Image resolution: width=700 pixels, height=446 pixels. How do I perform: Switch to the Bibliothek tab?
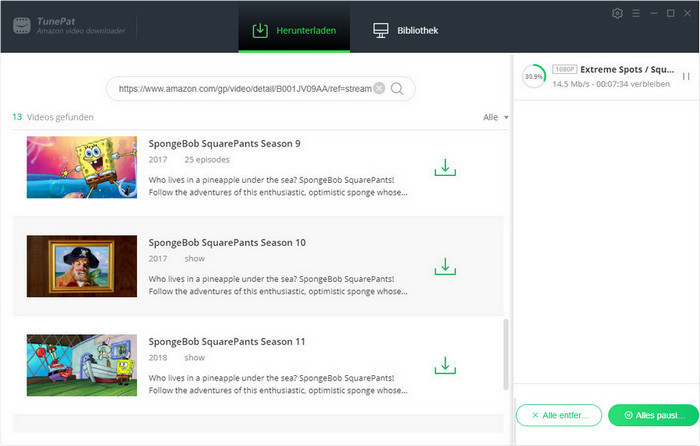coord(405,30)
